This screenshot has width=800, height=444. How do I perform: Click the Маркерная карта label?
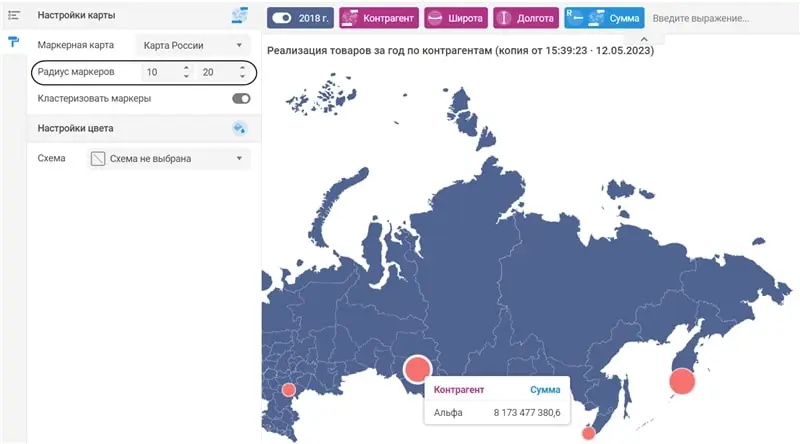click(x=76, y=45)
